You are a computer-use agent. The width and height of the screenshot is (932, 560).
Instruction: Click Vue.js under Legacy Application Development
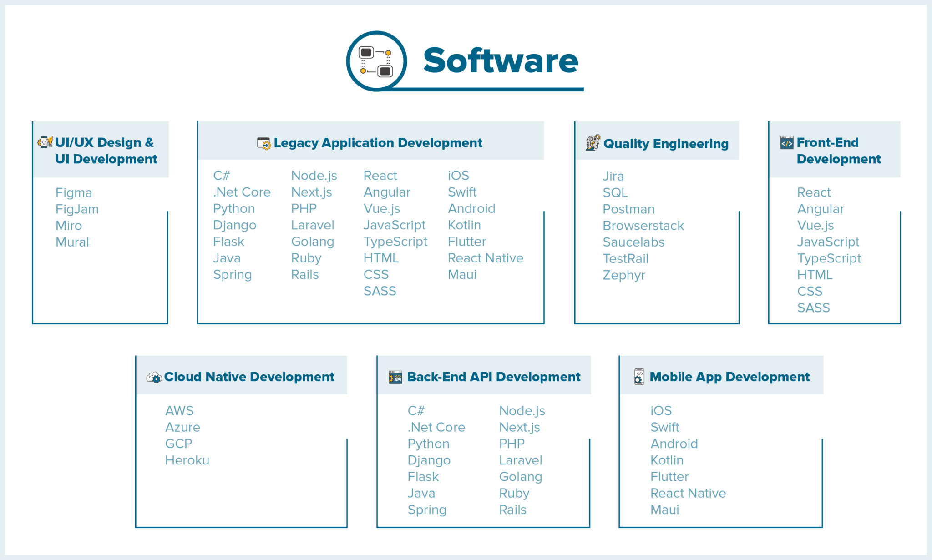coord(382,209)
